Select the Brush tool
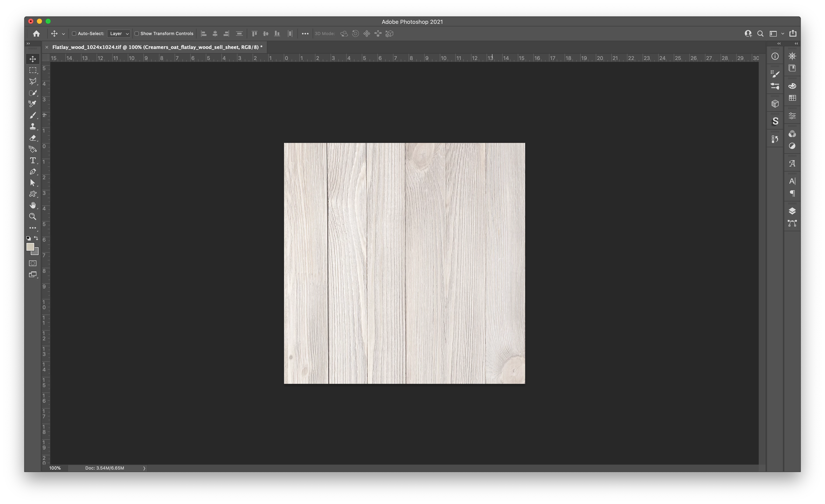The width and height of the screenshot is (825, 504). [x=32, y=115]
